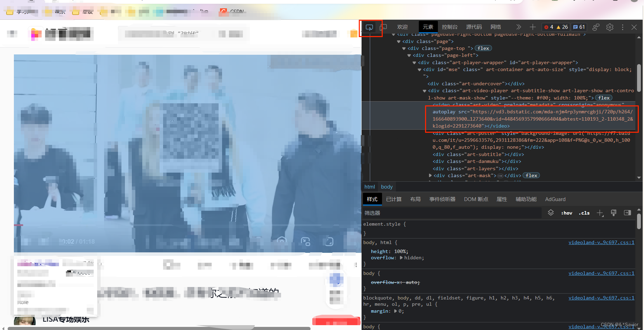Collapse the div class="page" node
This screenshot has height=330, width=644.
tap(399, 42)
